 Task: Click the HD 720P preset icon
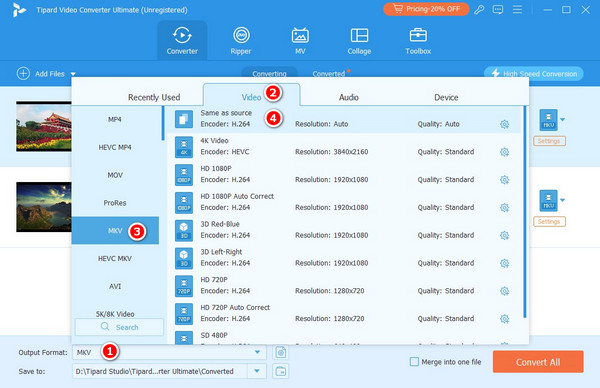tap(184, 286)
